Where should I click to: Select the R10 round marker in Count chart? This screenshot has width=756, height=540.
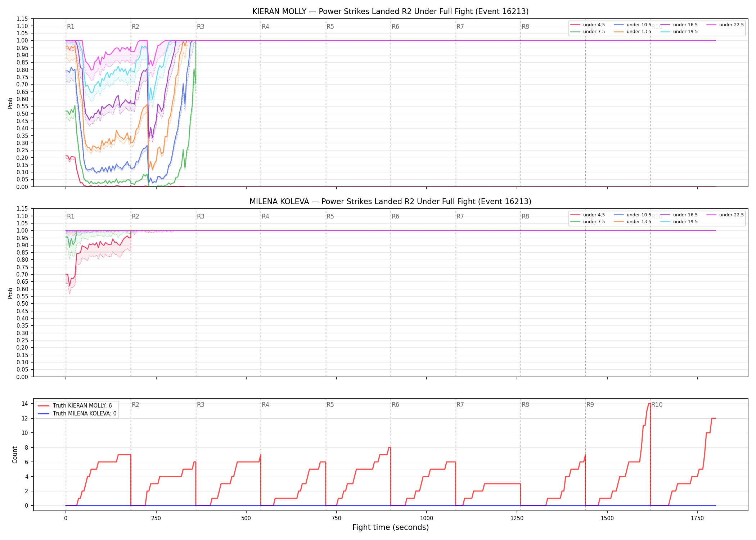point(657,405)
